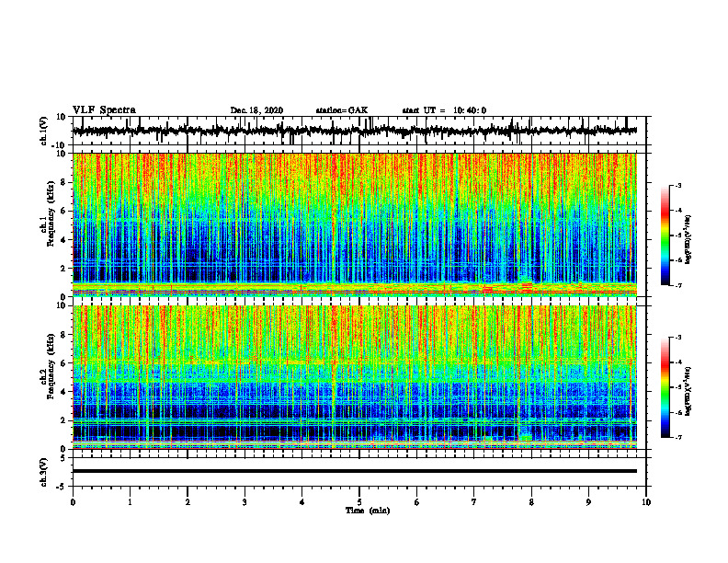Click the "-7" value on ch.1 colorbar

pyautogui.click(x=678, y=285)
